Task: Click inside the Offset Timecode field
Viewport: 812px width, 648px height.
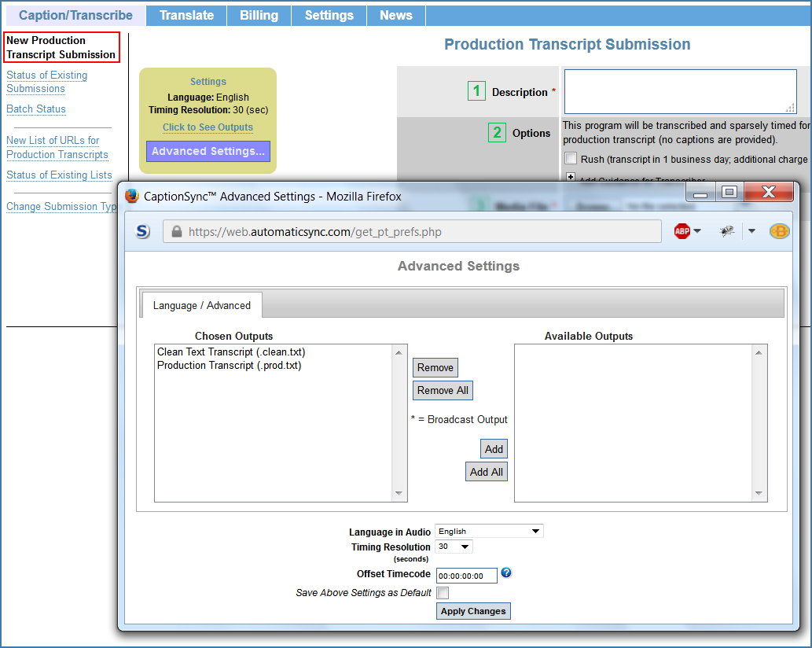Action: click(x=466, y=576)
